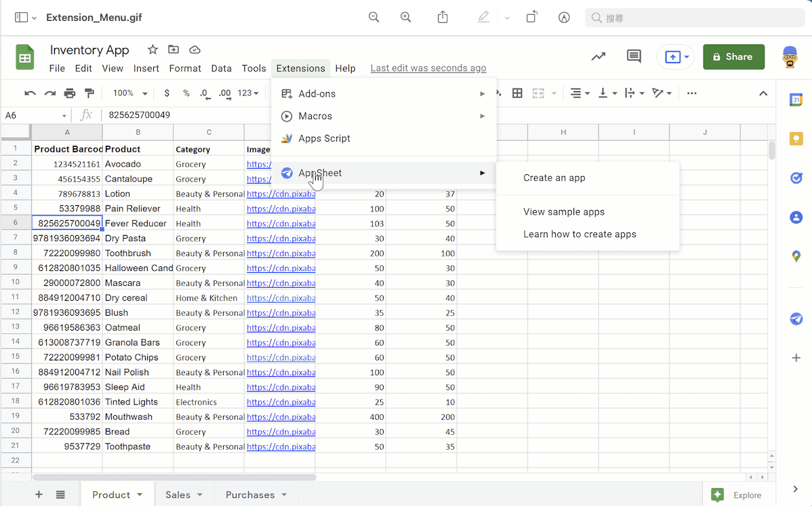Collapse toolbar with the up chevron

point(763,93)
